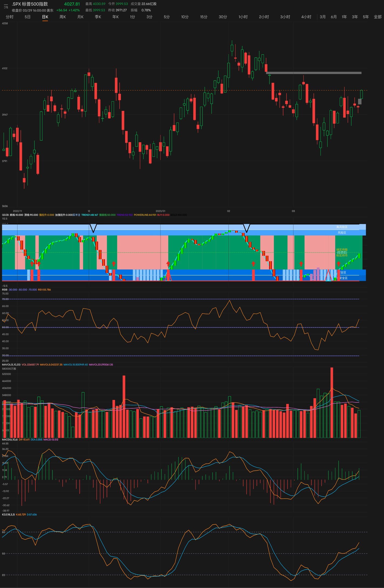Click the 2022/11 date axis label
This screenshot has height=588, width=384.
[18, 211]
